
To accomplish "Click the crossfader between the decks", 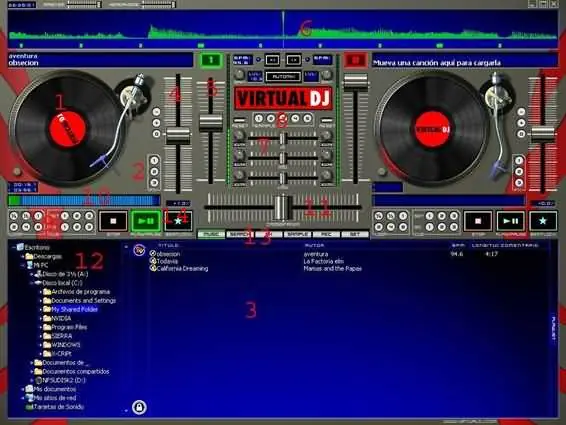I will click(283, 208).
